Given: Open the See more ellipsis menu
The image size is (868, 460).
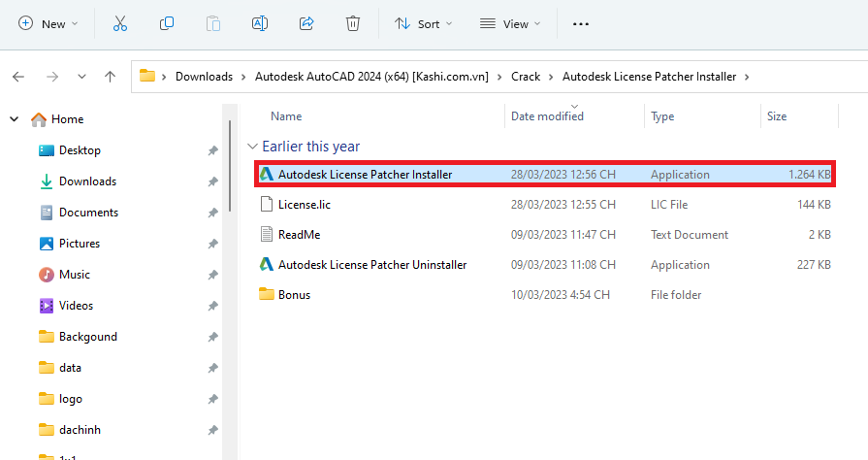Looking at the screenshot, I should tap(581, 24).
